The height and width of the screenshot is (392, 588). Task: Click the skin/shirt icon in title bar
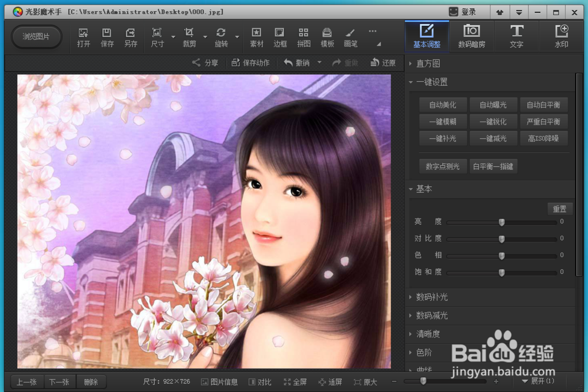click(x=500, y=12)
